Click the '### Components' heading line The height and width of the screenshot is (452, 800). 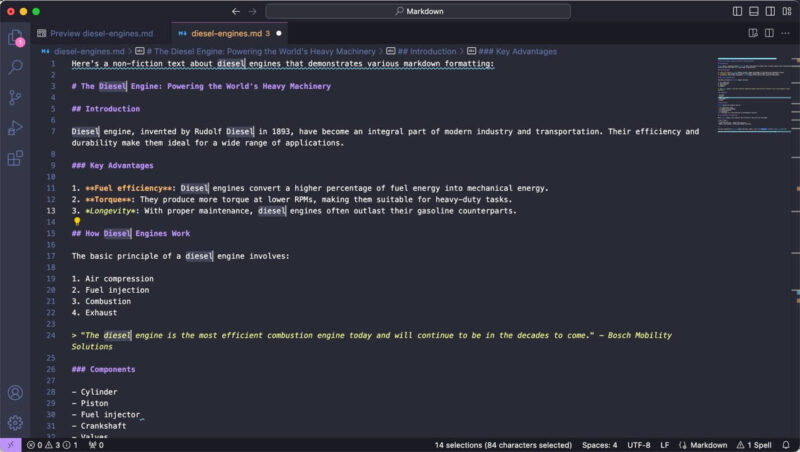coord(103,369)
